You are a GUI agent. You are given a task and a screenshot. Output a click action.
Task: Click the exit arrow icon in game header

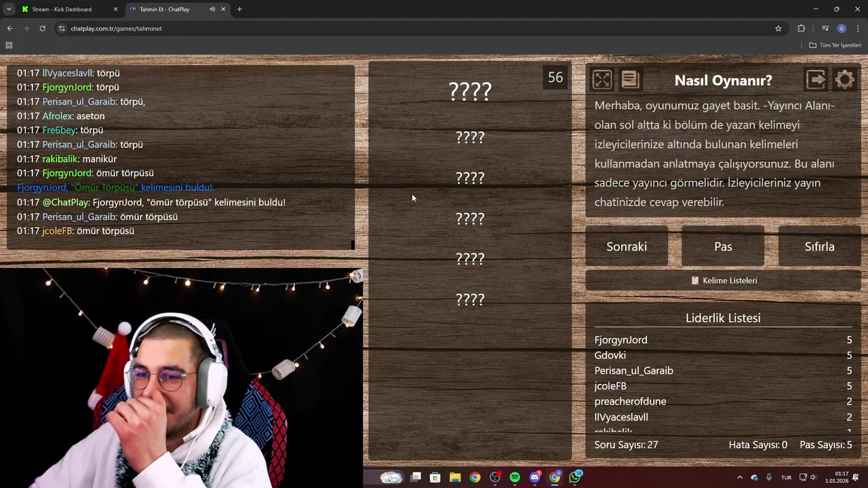click(x=816, y=80)
